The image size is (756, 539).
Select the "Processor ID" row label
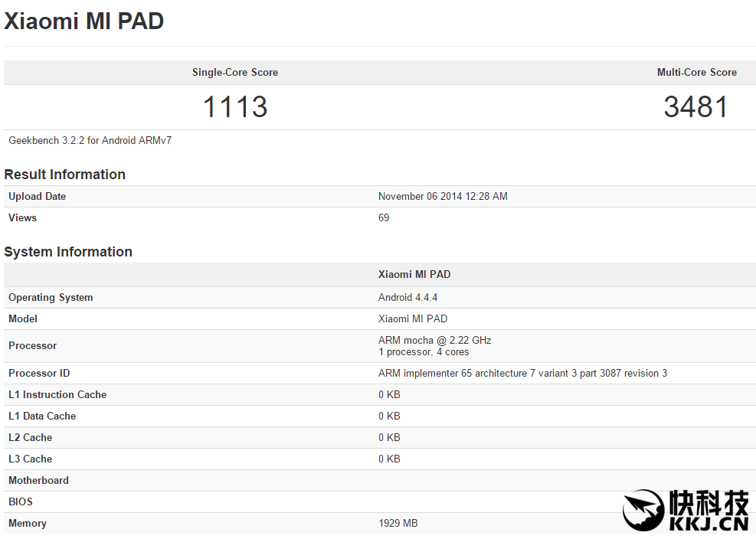click(39, 373)
